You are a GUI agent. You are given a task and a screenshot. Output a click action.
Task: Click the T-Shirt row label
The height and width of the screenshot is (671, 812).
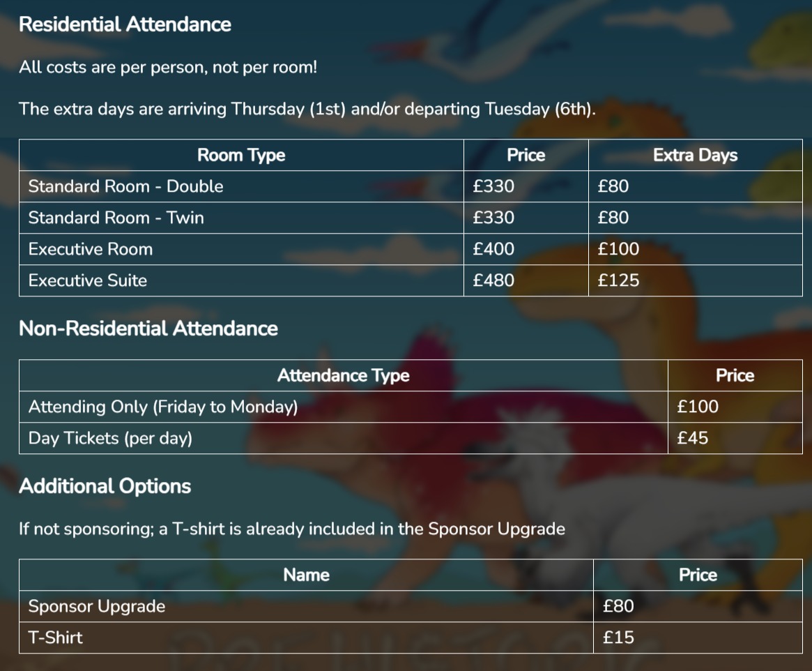(x=55, y=638)
